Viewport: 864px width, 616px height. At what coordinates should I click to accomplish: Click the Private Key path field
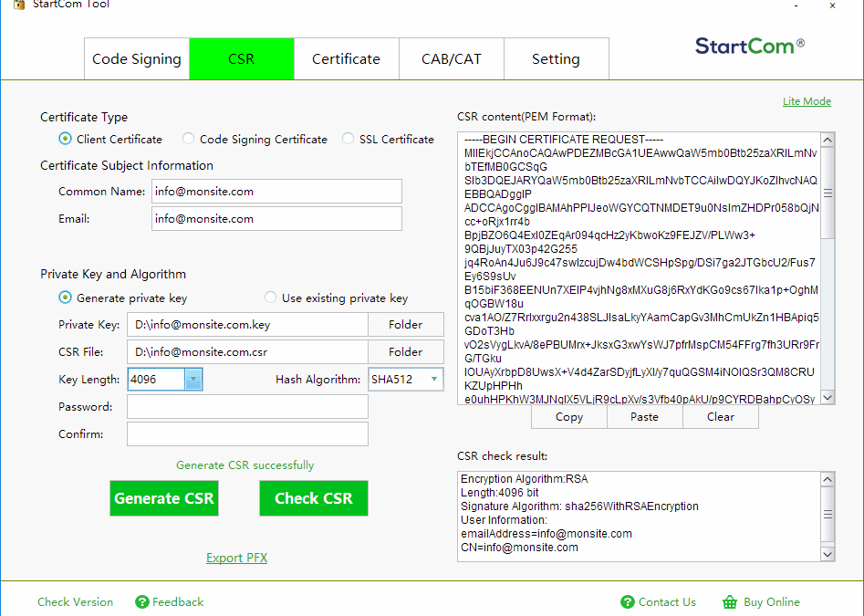[x=247, y=325]
